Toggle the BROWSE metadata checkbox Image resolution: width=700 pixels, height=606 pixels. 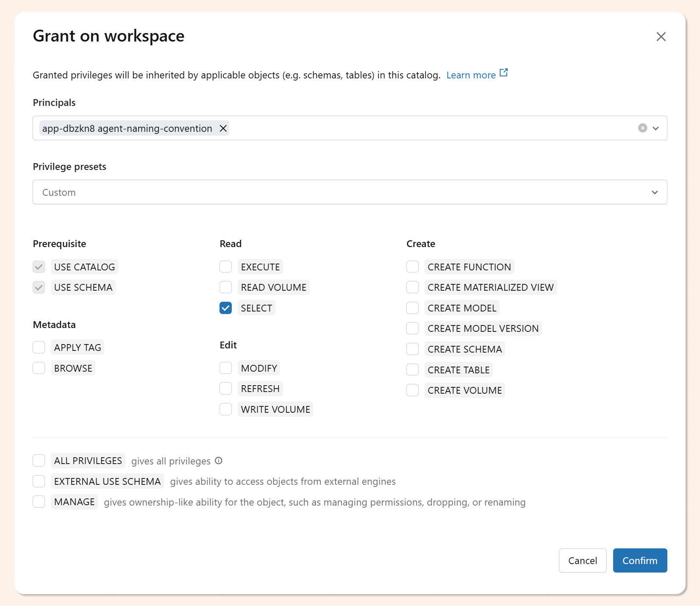click(x=39, y=368)
